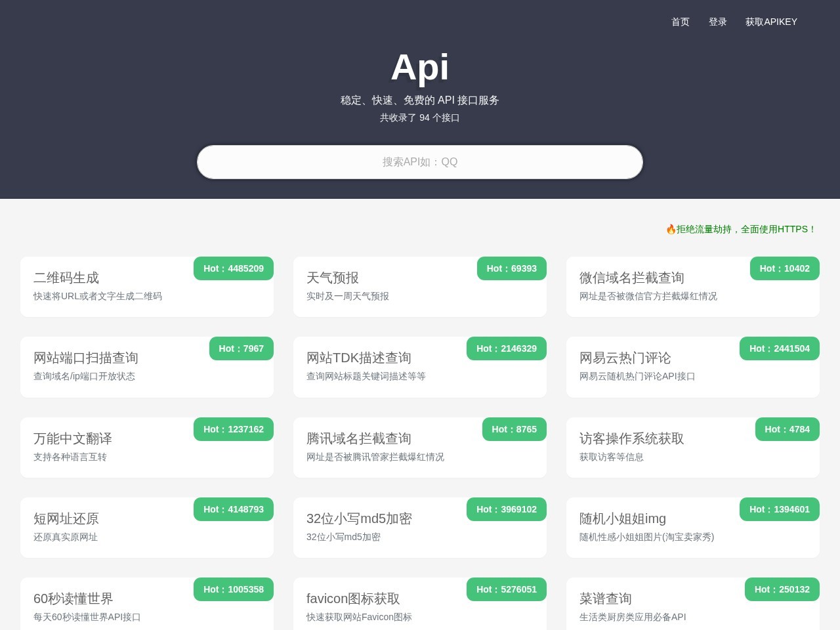Image resolution: width=840 pixels, height=630 pixels.
Task: Open the 获取APIKEY page
Action: pyautogui.click(x=772, y=22)
